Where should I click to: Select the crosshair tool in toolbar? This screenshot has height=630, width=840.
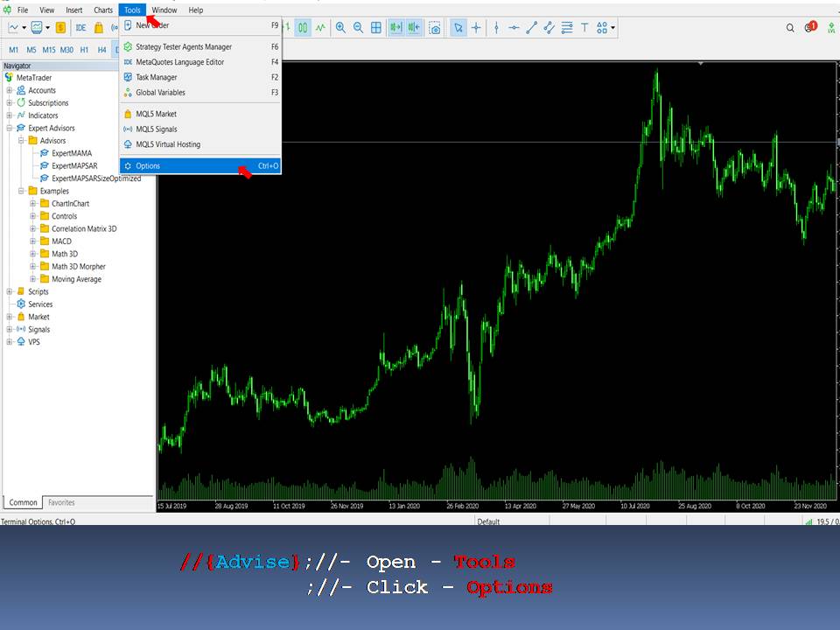(x=476, y=28)
